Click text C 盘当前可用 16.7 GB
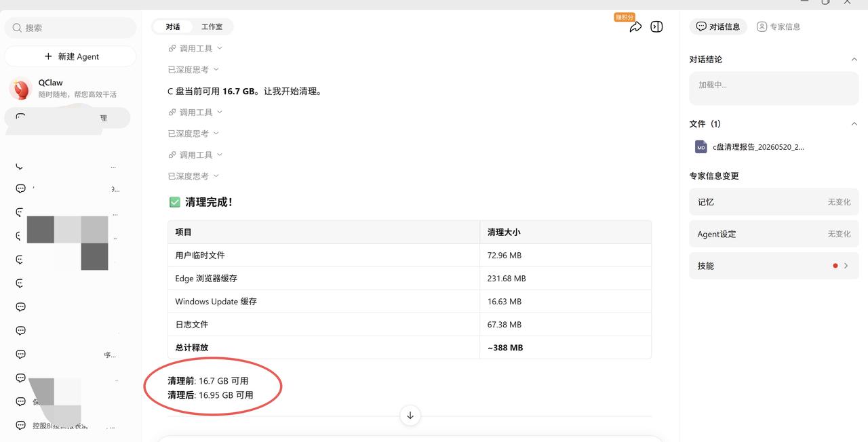The height and width of the screenshot is (442, 868). [211, 91]
